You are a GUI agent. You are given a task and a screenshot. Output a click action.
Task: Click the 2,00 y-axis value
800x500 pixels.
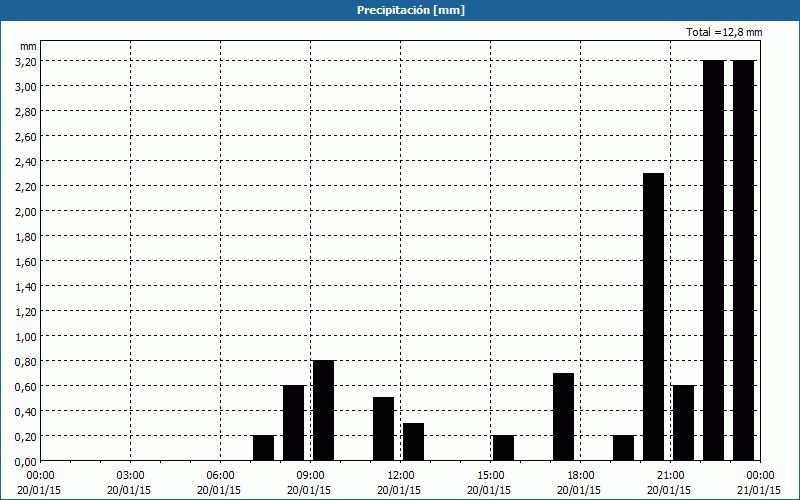pos(26,211)
